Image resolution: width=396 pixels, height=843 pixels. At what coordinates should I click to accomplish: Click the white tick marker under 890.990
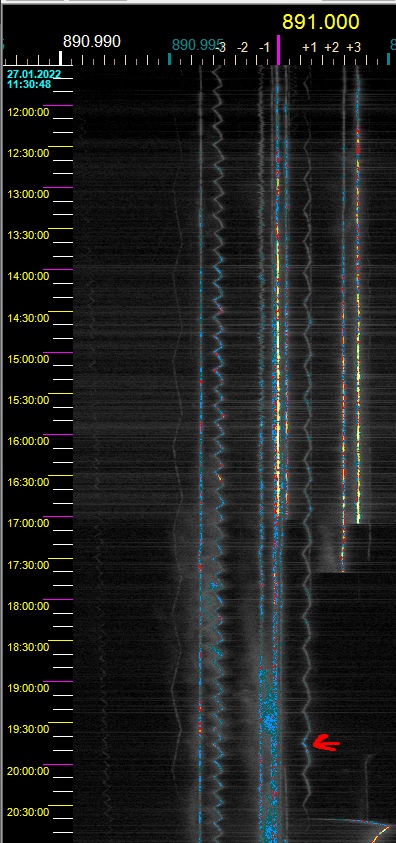(x=61, y=58)
